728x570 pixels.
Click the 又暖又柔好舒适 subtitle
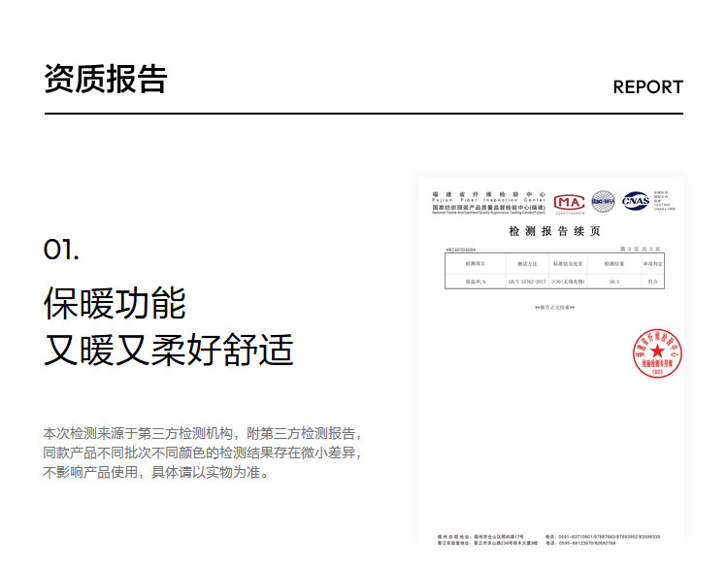click(x=168, y=350)
